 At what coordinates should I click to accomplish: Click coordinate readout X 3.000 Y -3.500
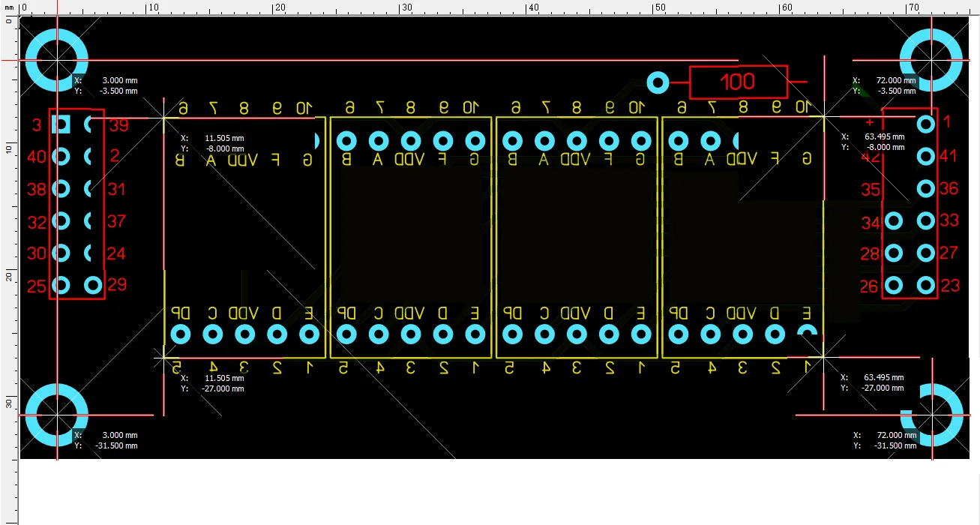click(x=106, y=85)
